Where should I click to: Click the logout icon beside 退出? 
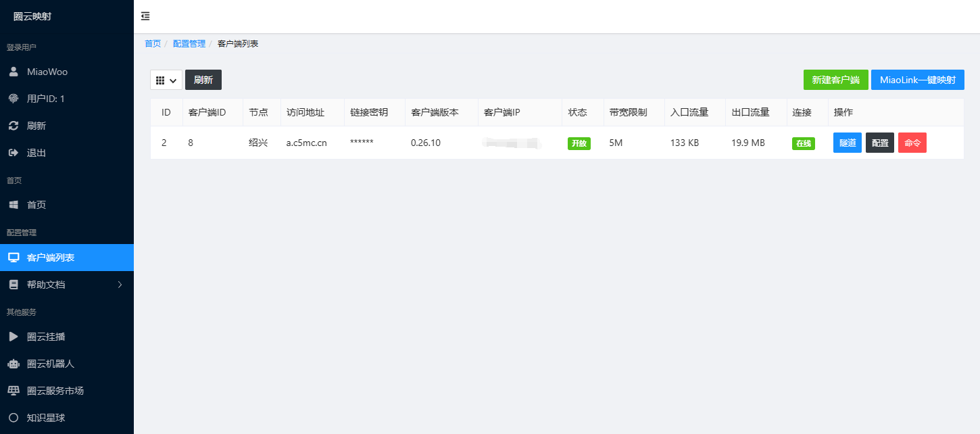(x=15, y=152)
